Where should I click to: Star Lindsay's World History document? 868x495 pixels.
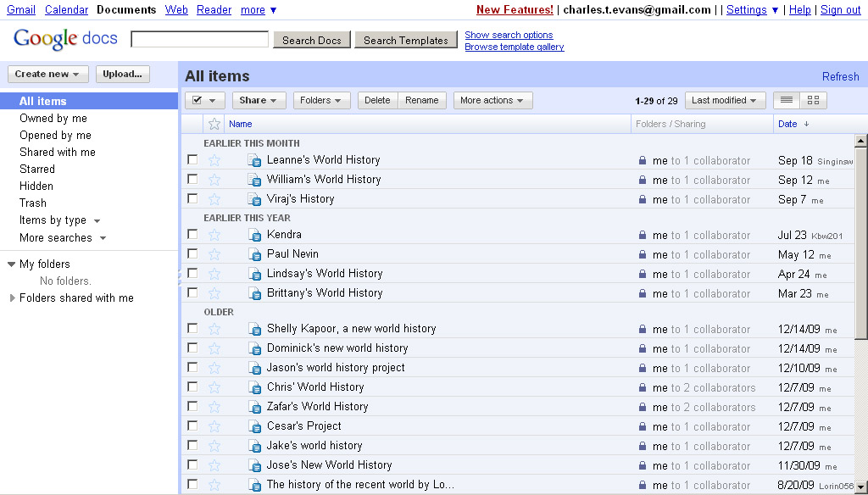coord(214,274)
